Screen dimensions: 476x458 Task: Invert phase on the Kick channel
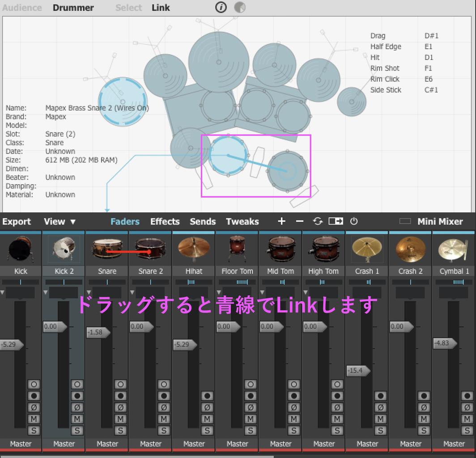(x=34, y=407)
